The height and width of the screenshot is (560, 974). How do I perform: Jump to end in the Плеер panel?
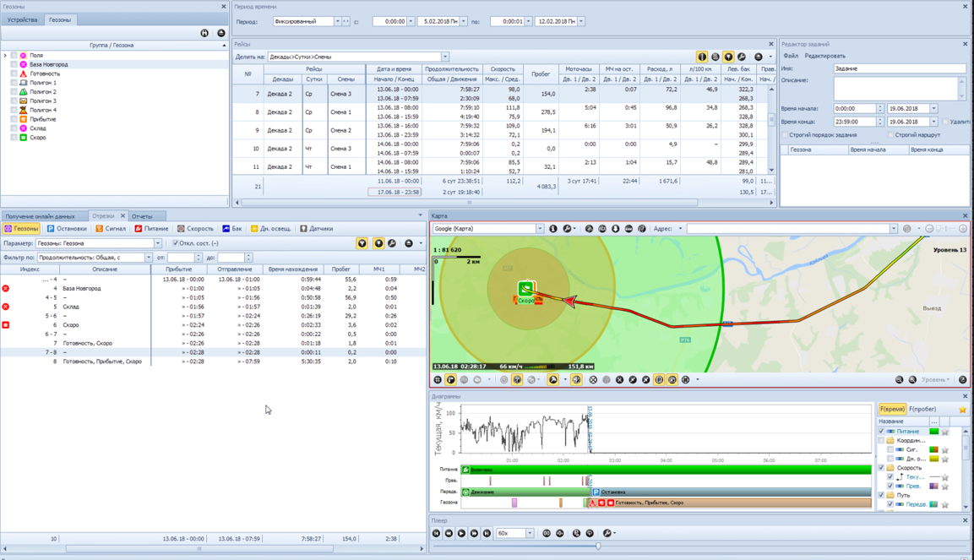click(487, 533)
